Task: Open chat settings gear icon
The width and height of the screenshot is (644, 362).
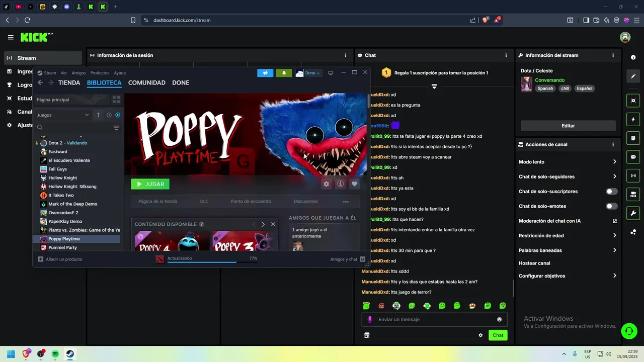Action: (x=480, y=335)
